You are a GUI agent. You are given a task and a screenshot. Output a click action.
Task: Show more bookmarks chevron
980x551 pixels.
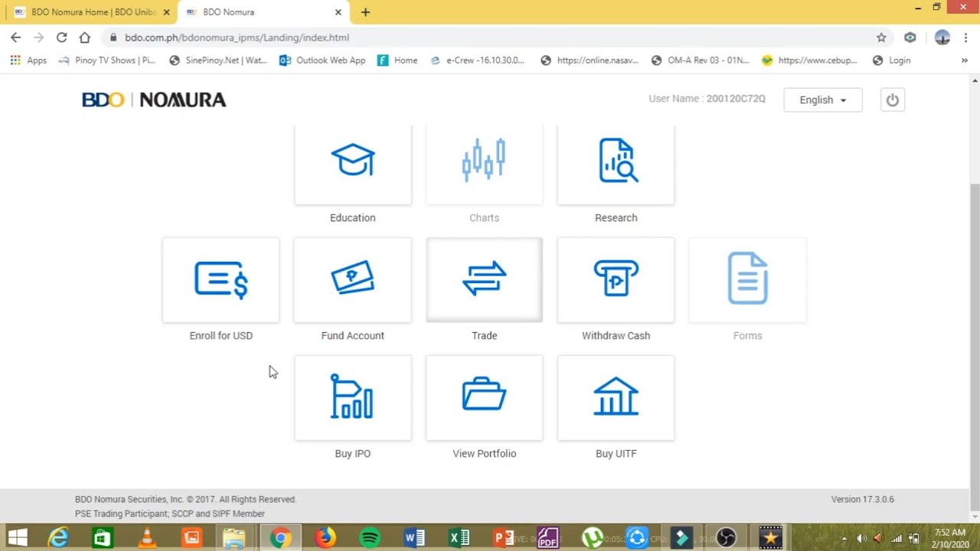[x=965, y=60]
